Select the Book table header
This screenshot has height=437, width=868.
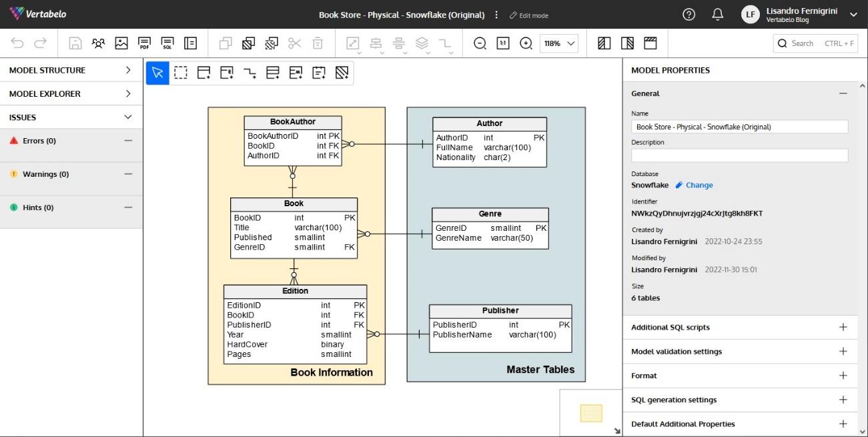pyautogui.click(x=294, y=203)
